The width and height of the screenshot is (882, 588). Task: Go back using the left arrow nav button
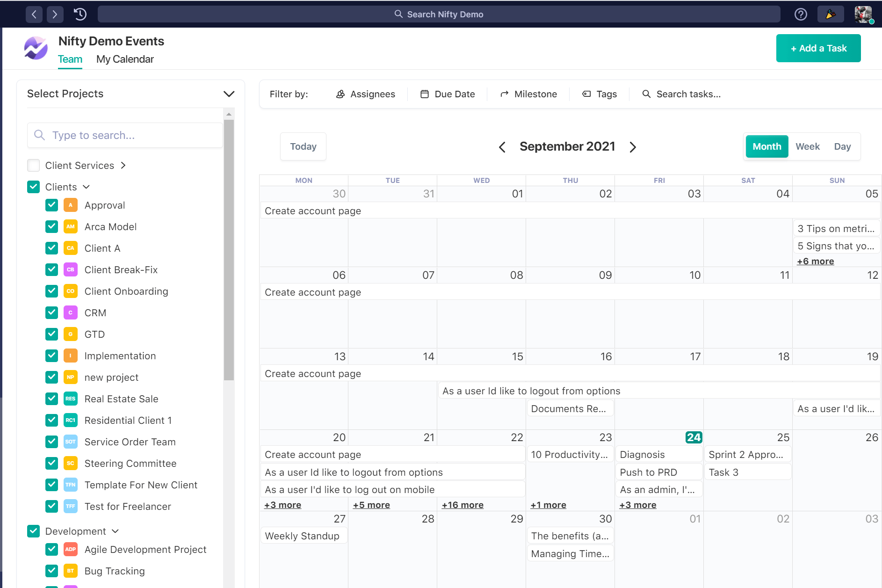(x=34, y=15)
